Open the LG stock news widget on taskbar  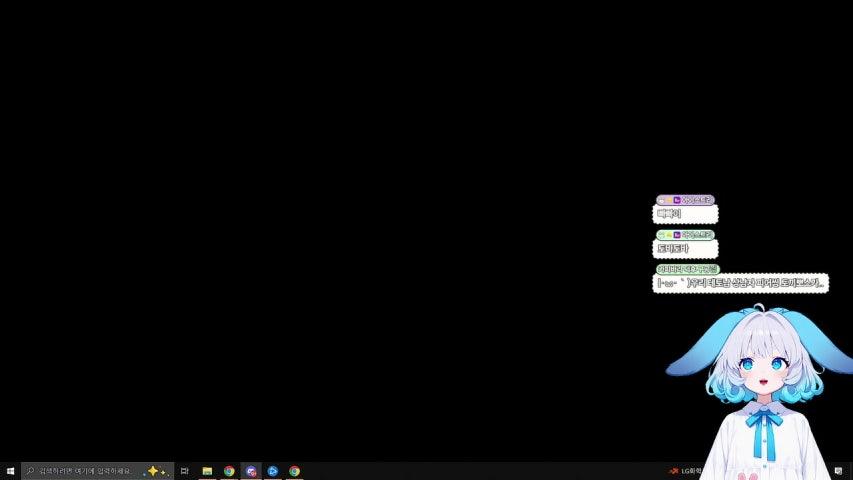(x=685, y=471)
